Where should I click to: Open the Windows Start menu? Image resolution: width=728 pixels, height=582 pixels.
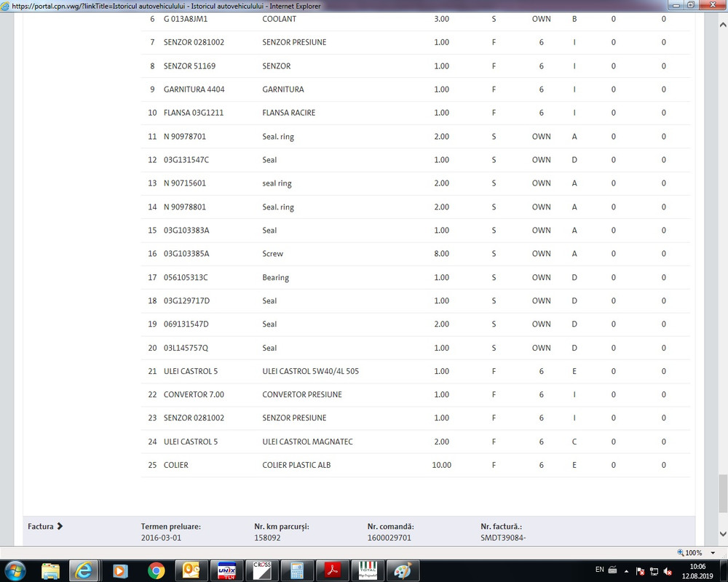pyautogui.click(x=15, y=570)
